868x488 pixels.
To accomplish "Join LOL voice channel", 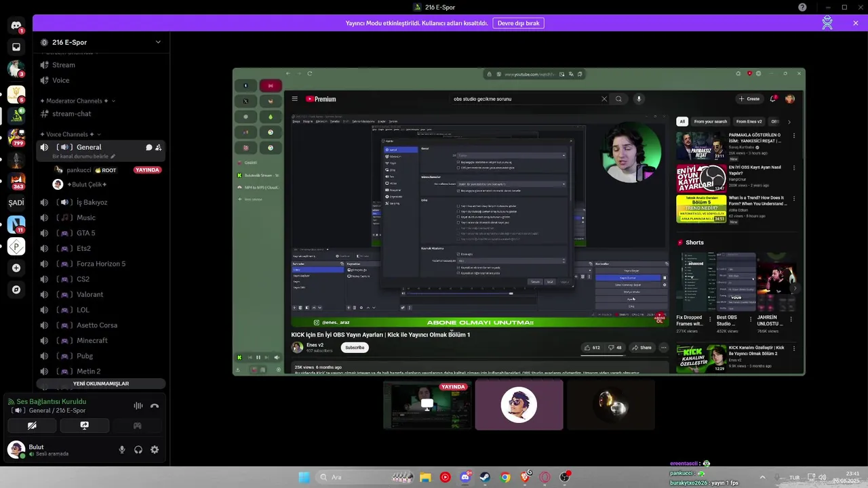I will pyautogui.click(x=102, y=310).
